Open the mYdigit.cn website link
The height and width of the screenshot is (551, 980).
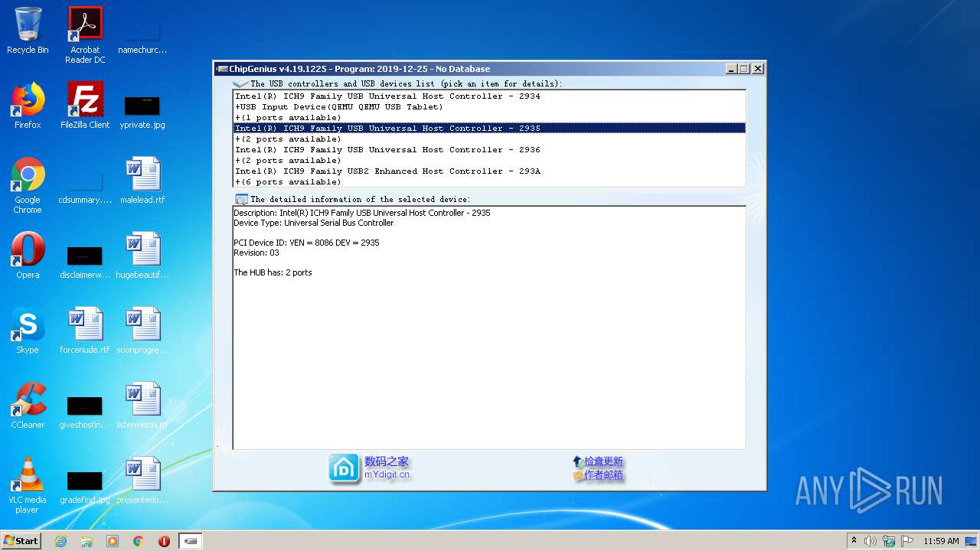tap(387, 475)
